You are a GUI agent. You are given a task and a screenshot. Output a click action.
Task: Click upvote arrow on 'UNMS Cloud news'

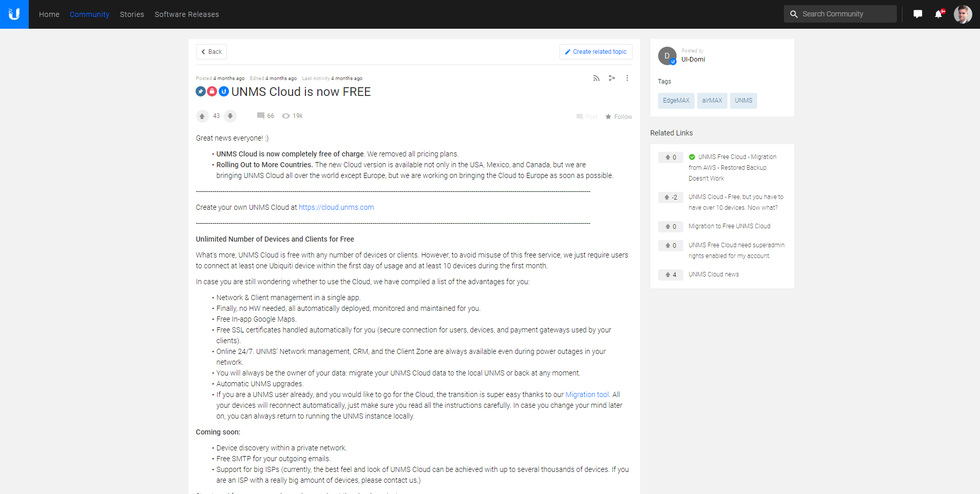(x=667, y=275)
